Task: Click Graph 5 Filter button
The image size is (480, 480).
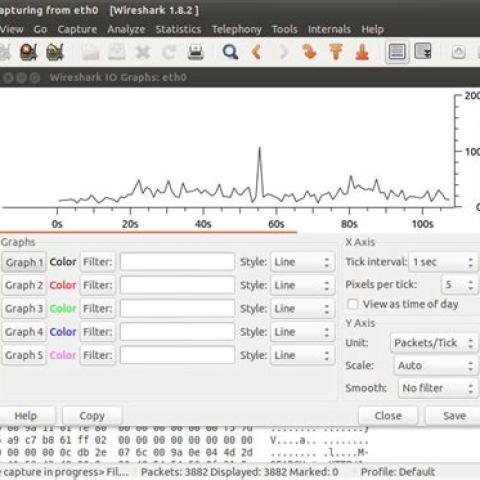Action: coord(98,355)
